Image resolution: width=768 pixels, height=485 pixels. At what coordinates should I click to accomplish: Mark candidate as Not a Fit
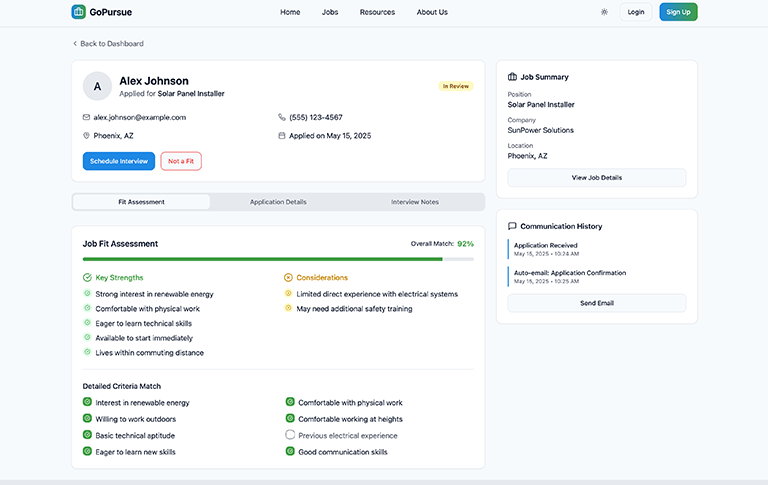coord(181,161)
